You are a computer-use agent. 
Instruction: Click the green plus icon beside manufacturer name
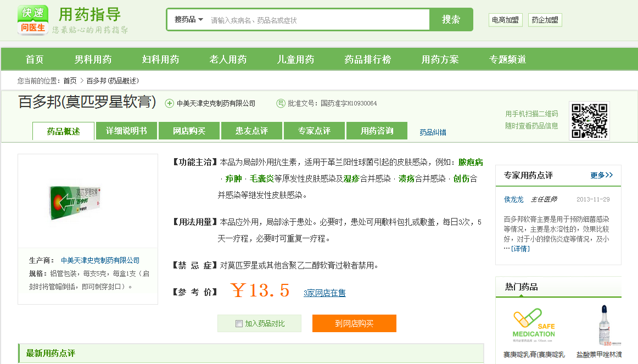click(169, 103)
